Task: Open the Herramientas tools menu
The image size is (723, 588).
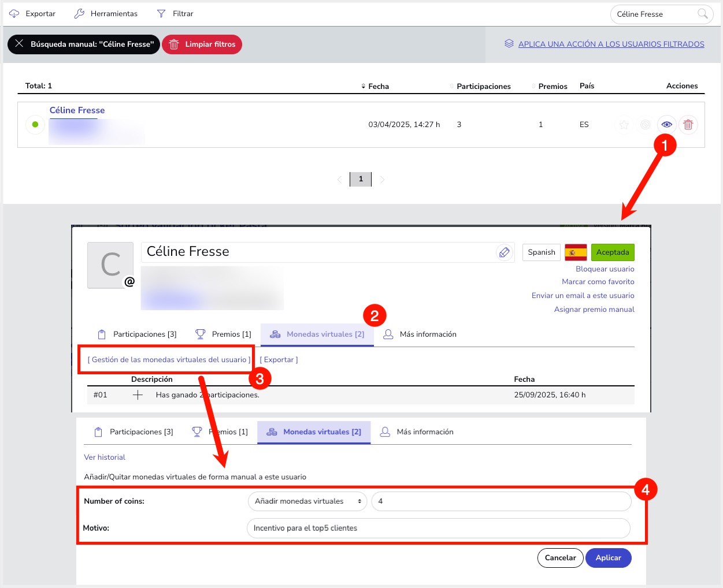Action: point(106,13)
